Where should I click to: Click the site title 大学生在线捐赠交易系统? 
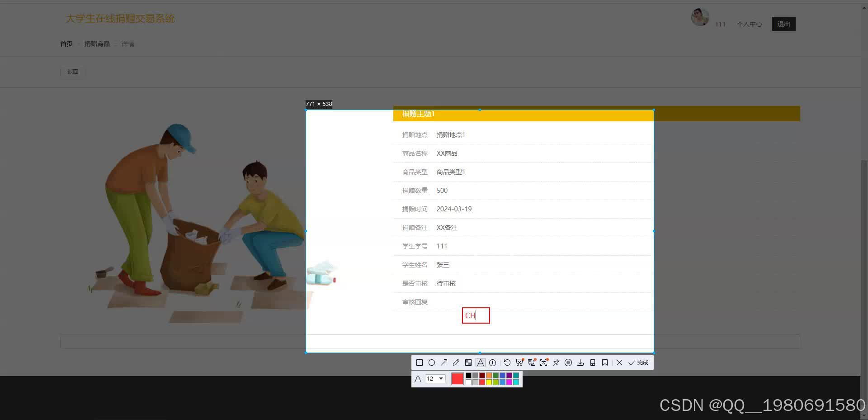pos(120,19)
